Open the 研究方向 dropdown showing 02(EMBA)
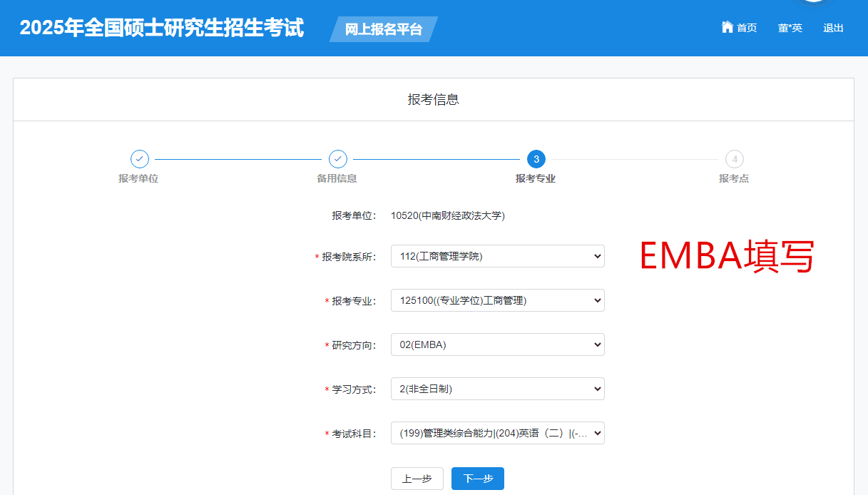The width and height of the screenshot is (868, 495). click(498, 345)
